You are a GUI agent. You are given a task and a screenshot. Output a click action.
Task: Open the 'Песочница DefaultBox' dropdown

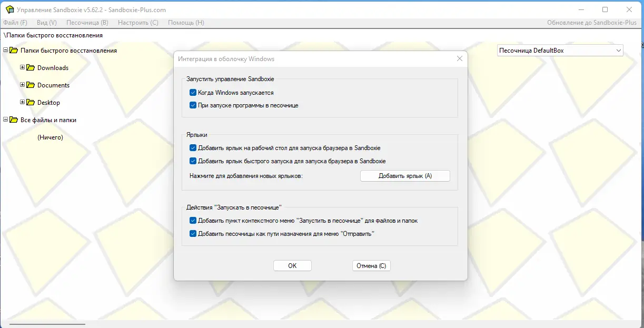[x=560, y=51]
